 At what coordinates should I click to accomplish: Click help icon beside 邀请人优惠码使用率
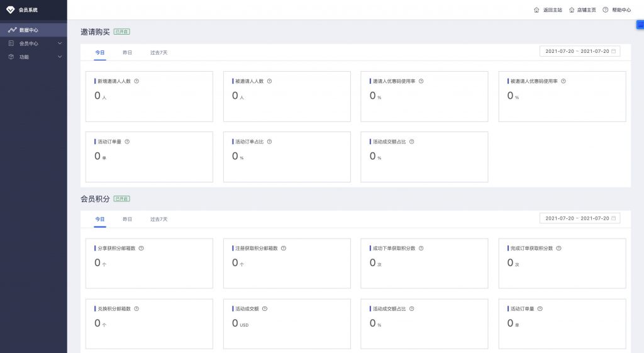tap(421, 81)
